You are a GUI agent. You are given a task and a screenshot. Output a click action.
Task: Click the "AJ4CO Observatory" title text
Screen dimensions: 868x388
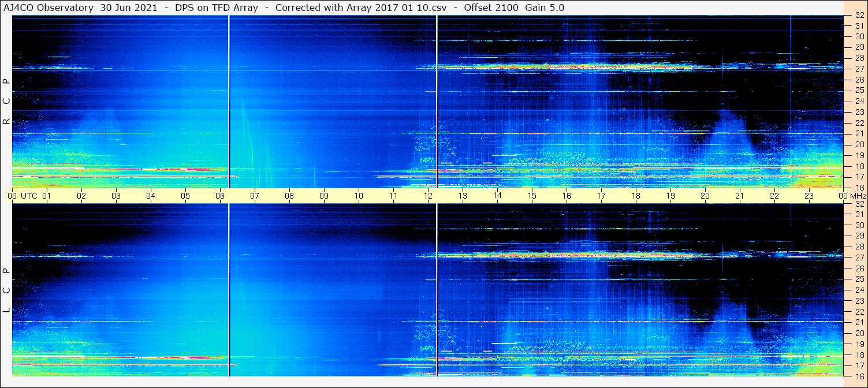[x=48, y=8]
